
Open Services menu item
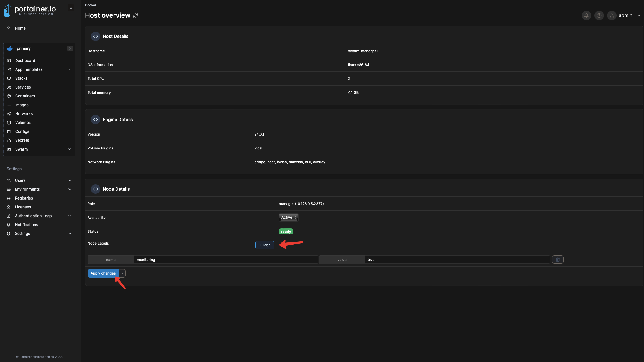click(23, 87)
